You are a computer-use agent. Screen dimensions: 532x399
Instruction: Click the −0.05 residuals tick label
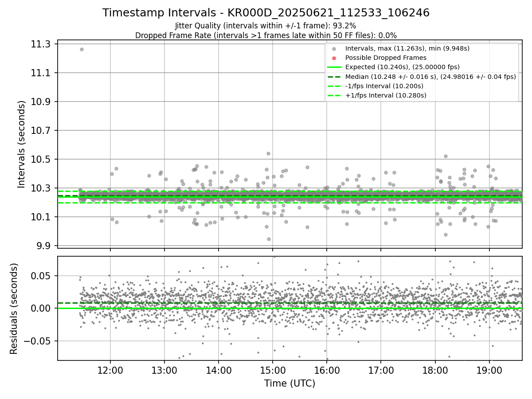38,341
